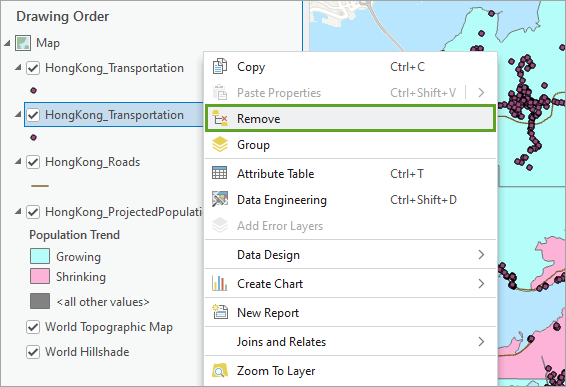Click the Copy icon in context menu

(220, 66)
